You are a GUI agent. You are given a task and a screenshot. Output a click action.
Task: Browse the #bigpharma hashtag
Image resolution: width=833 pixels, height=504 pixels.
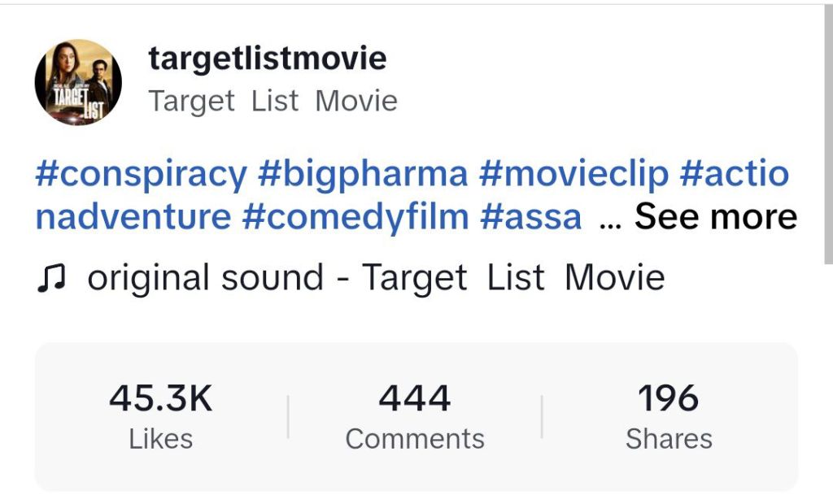point(363,174)
